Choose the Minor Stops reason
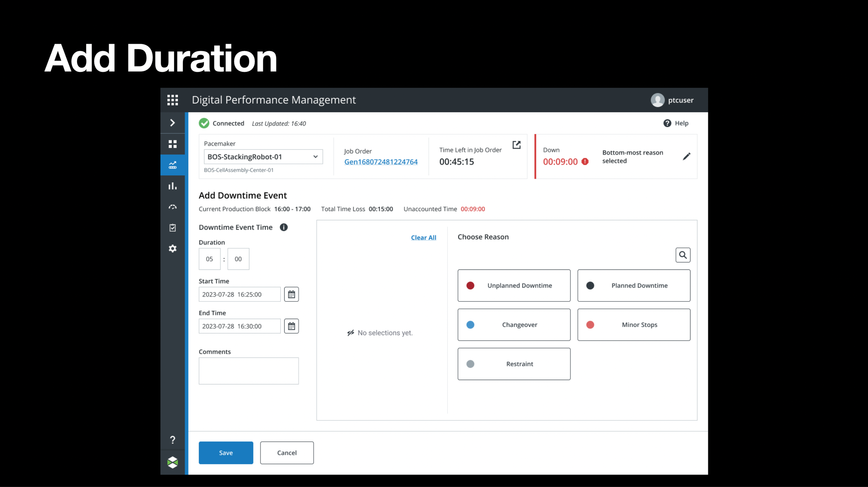This screenshot has width=868, height=487. tap(634, 325)
